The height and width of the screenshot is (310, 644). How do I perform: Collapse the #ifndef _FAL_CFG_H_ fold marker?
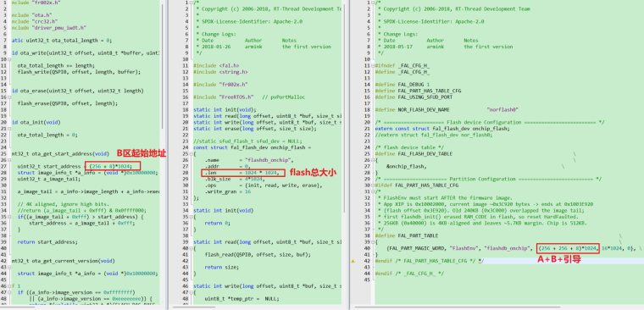pyautogui.click(x=373, y=66)
